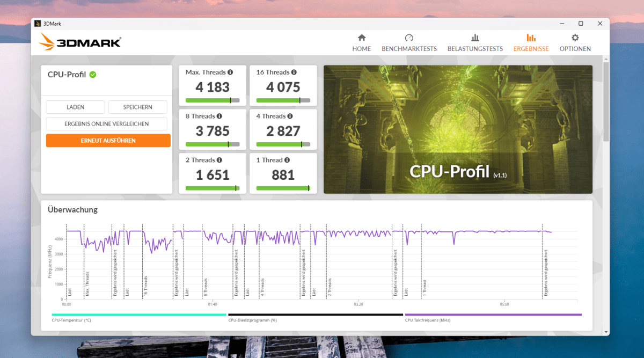Click the score value 4 075
Screen dimensions: 644x358
[x=283, y=87]
